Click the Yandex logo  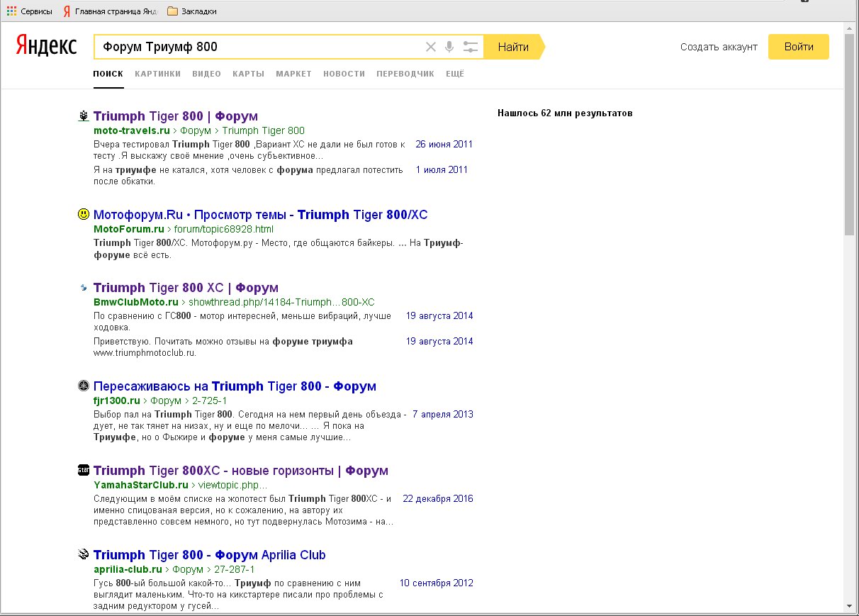(x=47, y=46)
